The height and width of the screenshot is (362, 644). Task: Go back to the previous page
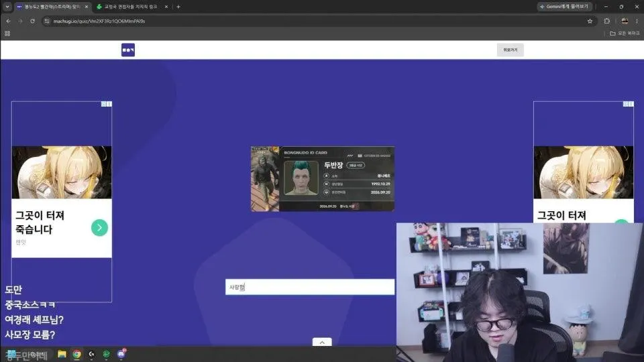coord(8,21)
